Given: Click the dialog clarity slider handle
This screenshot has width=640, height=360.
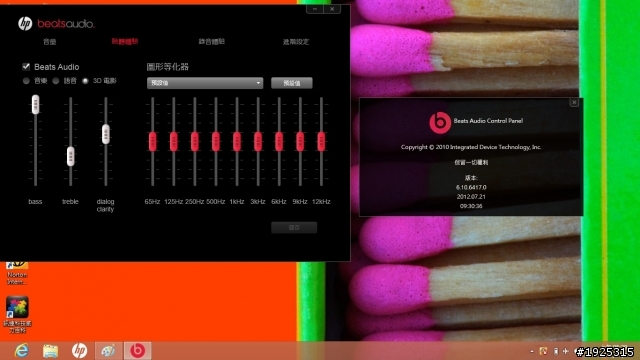Looking at the screenshot, I should tap(106, 134).
